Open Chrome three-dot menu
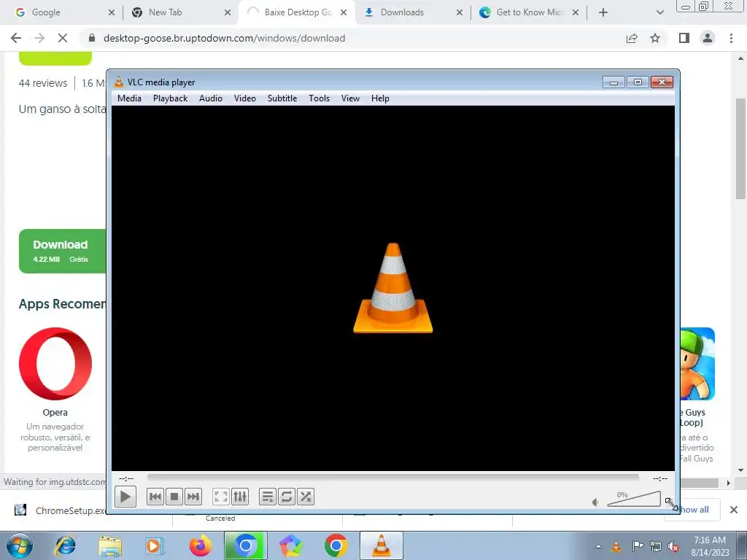 [731, 38]
